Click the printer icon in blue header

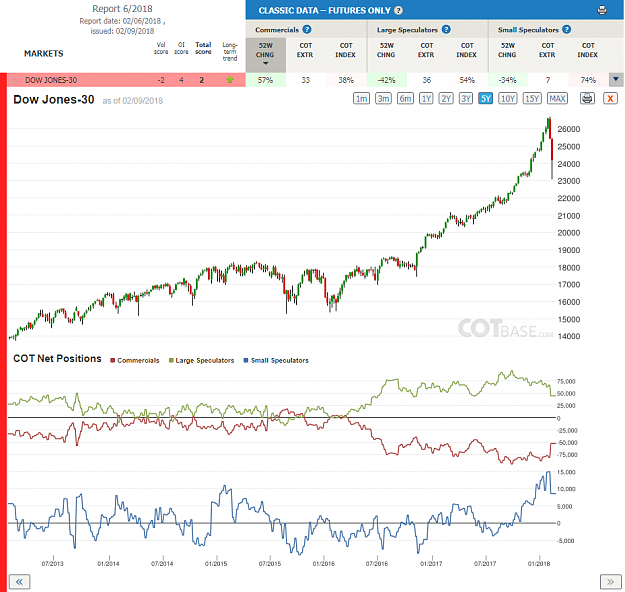tap(602, 10)
